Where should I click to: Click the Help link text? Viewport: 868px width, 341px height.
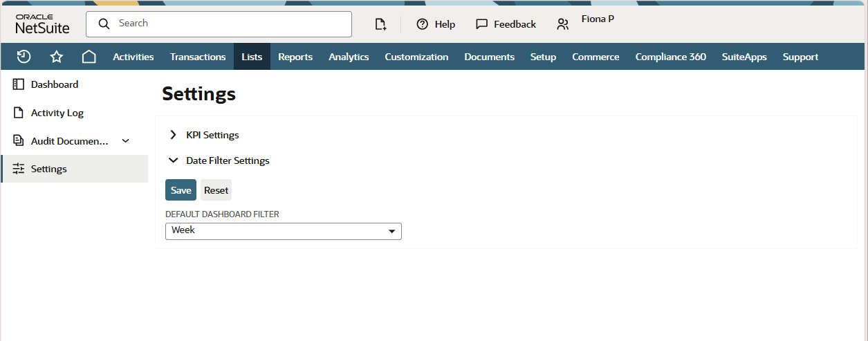tap(445, 24)
